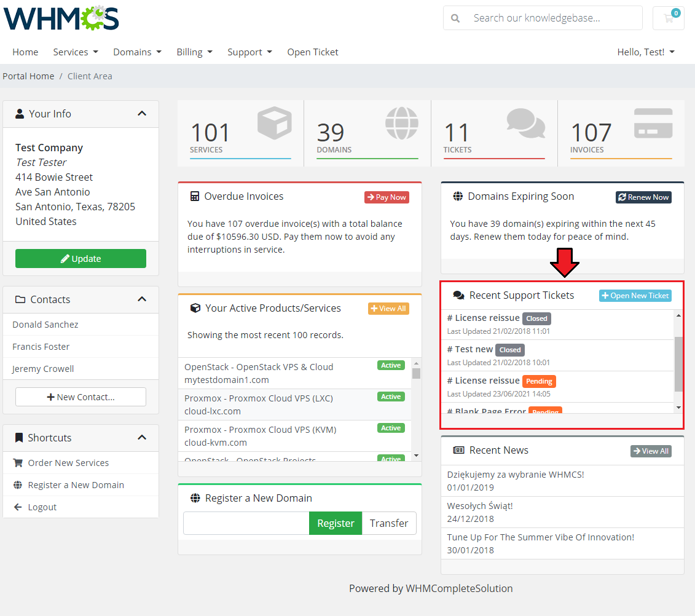Open the Test new closed ticket
Screen dimensions: 695x616
pyautogui.click(x=558, y=356)
